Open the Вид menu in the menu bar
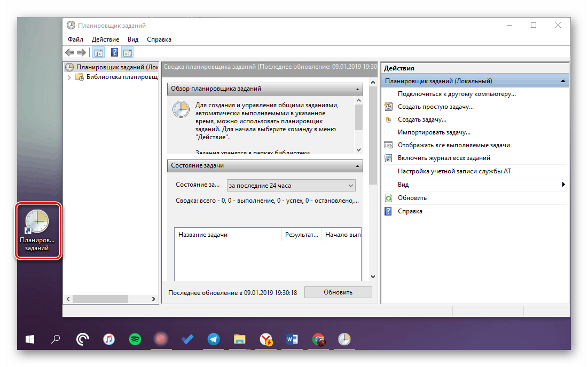This screenshot has width=588, height=367. click(133, 39)
